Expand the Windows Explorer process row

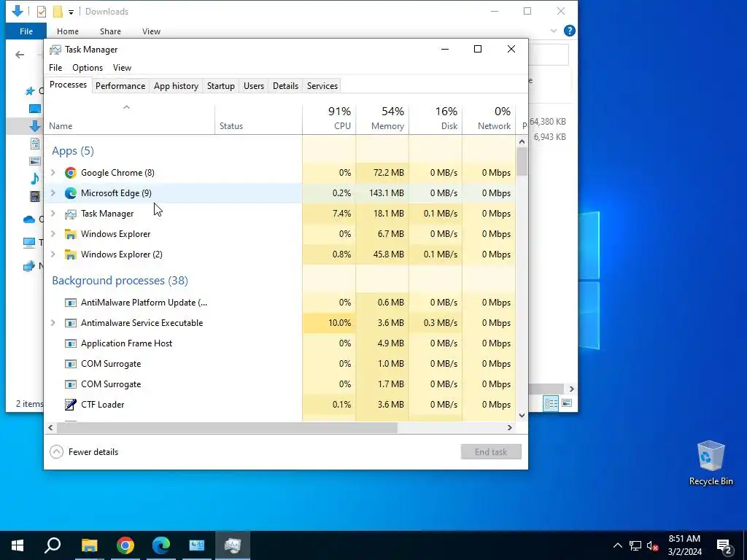53,234
